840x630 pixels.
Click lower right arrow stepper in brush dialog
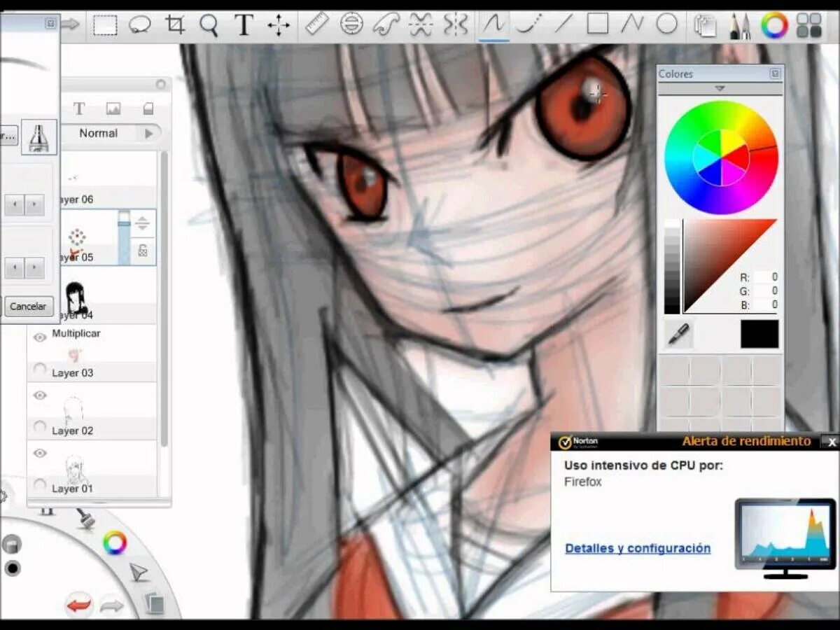(x=35, y=267)
